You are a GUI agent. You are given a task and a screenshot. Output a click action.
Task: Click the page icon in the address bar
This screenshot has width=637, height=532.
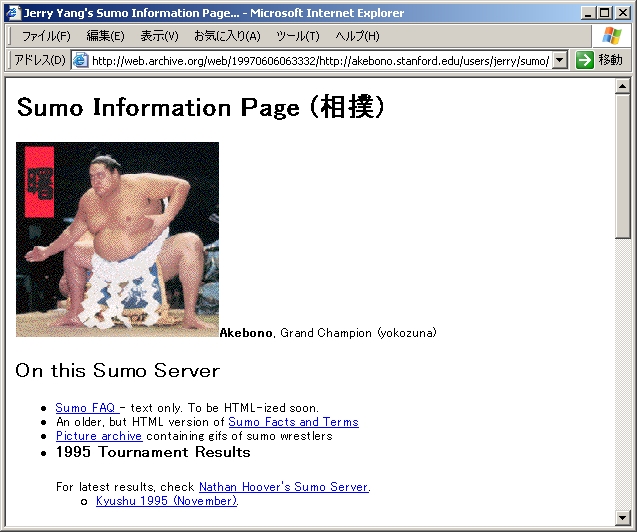(x=80, y=61)
